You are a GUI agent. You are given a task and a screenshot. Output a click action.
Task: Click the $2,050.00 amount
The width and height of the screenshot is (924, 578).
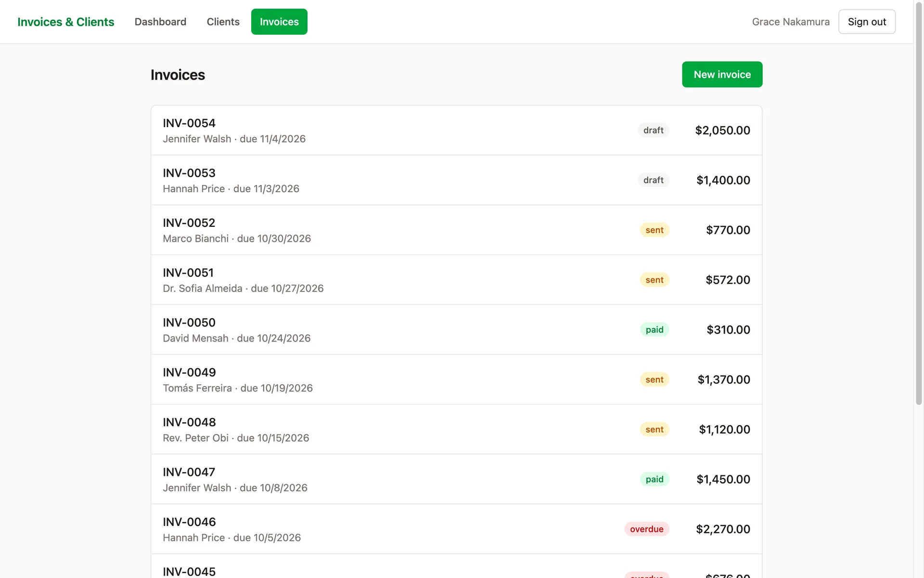pyautogui.click(x=722, y=130)
